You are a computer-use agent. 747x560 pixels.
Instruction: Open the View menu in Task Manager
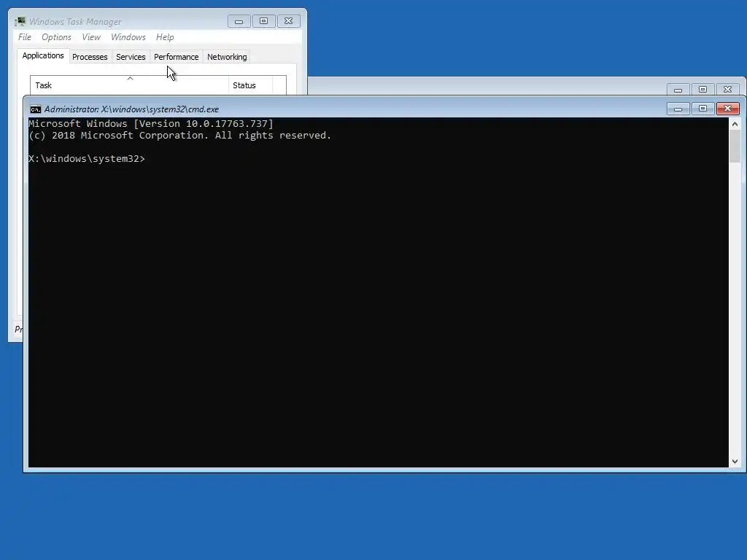(x=91, y=37)
